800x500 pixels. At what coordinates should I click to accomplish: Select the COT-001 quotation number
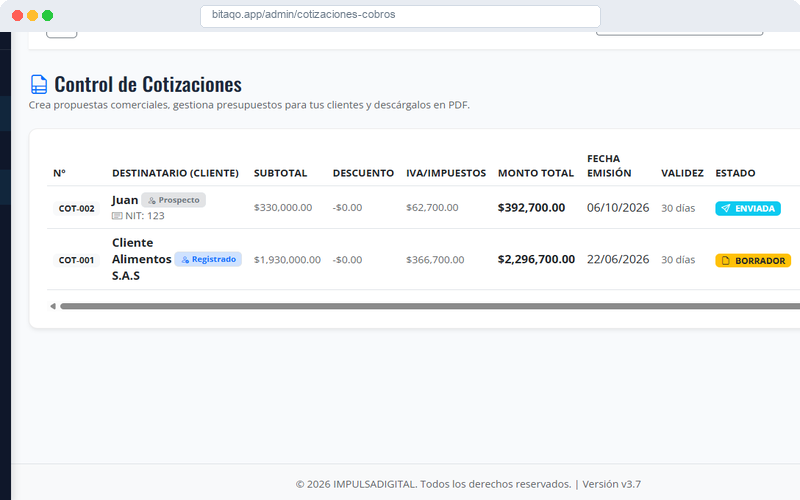click(77, 260)
